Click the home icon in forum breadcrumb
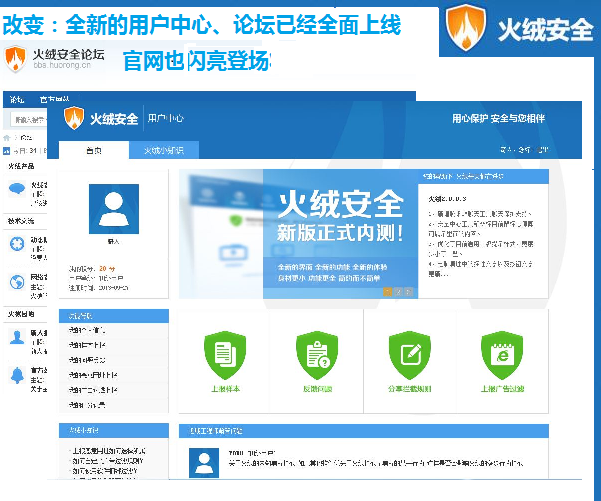Viewport: 601px width, 501px height. coord(7,138)
